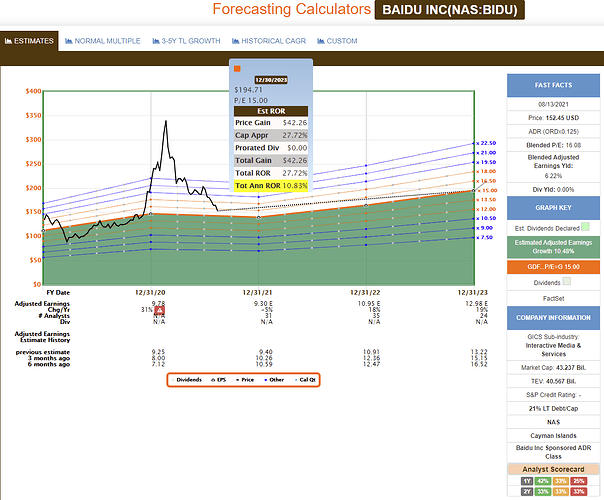Click the Normal Multiple chart icon
The width and height of the screenshot is (604, 500).
69,41
